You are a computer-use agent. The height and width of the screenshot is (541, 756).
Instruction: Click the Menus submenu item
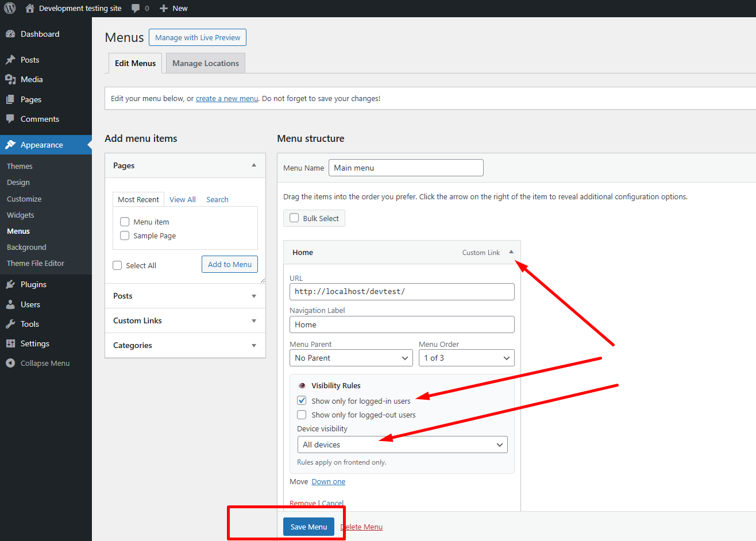point(18,231)
